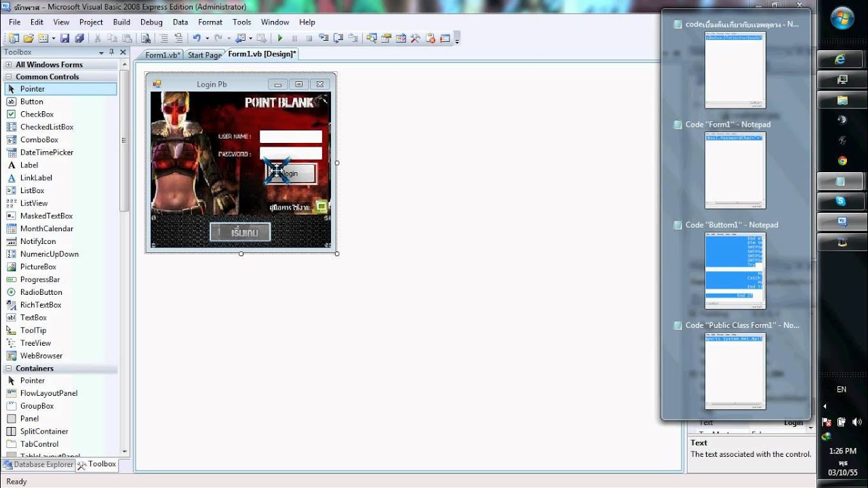
Task: Open the Build menu
Action: 122,22
